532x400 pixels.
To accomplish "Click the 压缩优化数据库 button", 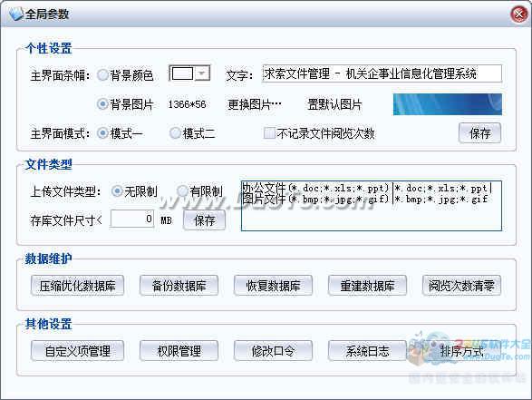I will 77,286.
